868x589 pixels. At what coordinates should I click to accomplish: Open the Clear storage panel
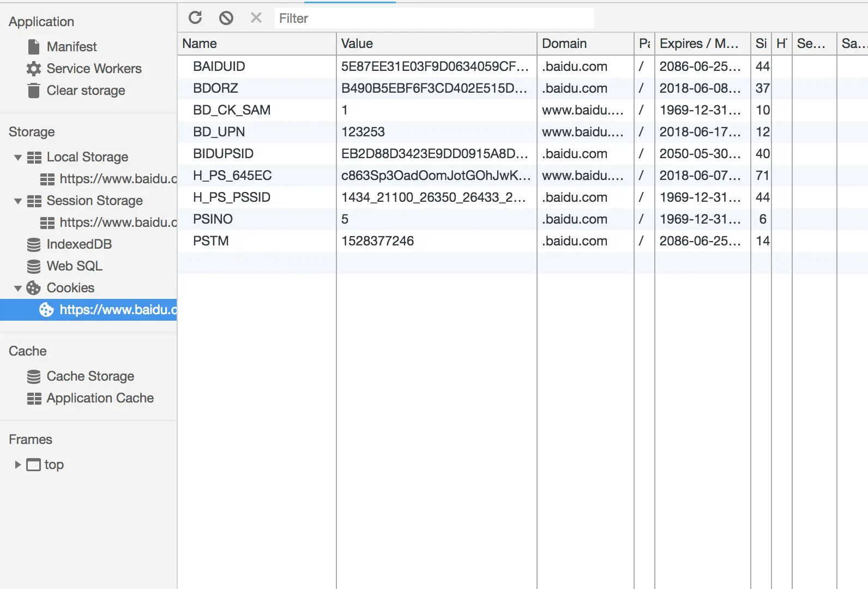[x=86, y=91]
